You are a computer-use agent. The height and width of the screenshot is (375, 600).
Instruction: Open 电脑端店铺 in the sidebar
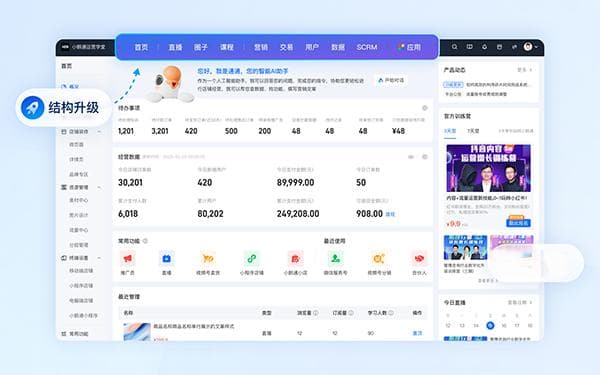point(81,301)
